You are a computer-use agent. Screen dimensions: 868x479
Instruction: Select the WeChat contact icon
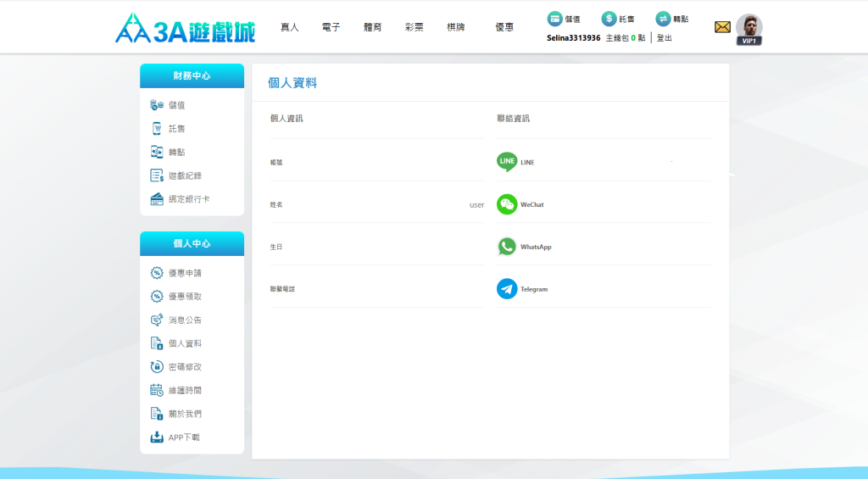click(x=507, y=204)
